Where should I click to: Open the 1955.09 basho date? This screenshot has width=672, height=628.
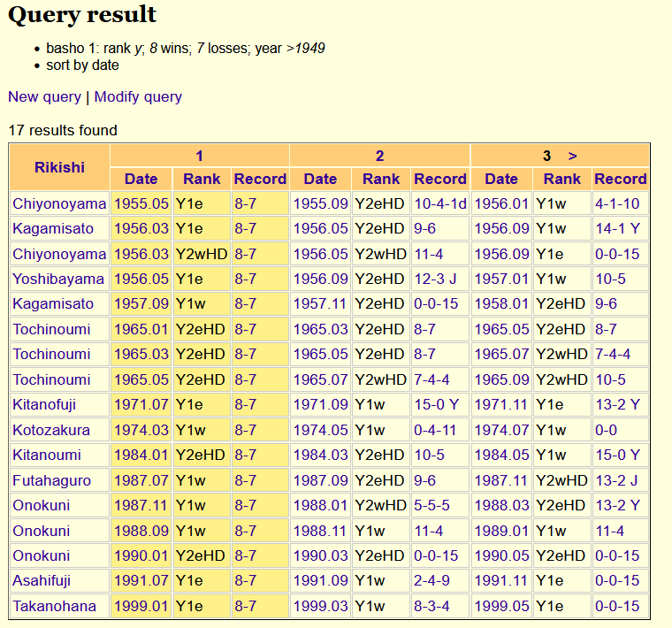coord(321,203)
